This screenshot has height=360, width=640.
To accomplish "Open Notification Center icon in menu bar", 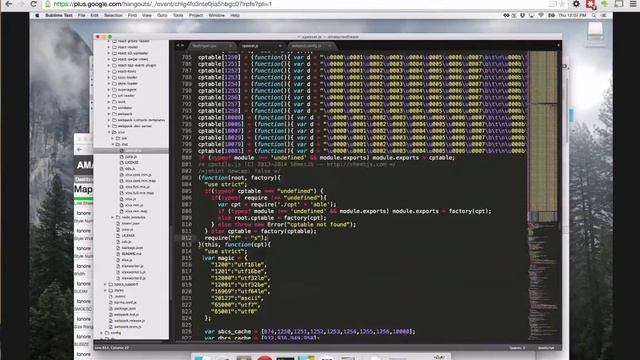I will coord(604,16).
